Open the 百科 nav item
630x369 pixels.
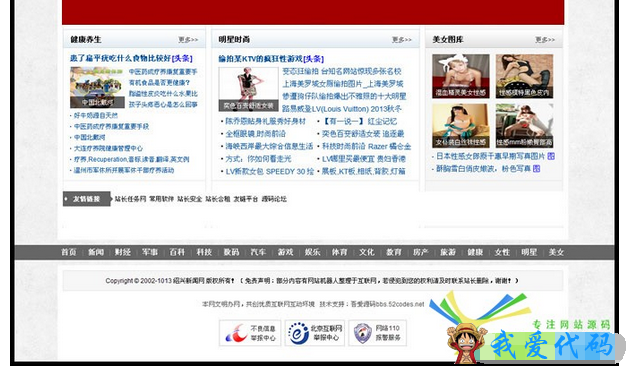[x=177, y=252]
